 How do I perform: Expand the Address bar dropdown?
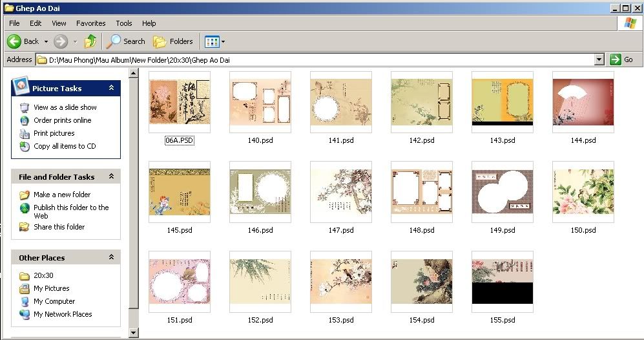pos(599,59)
